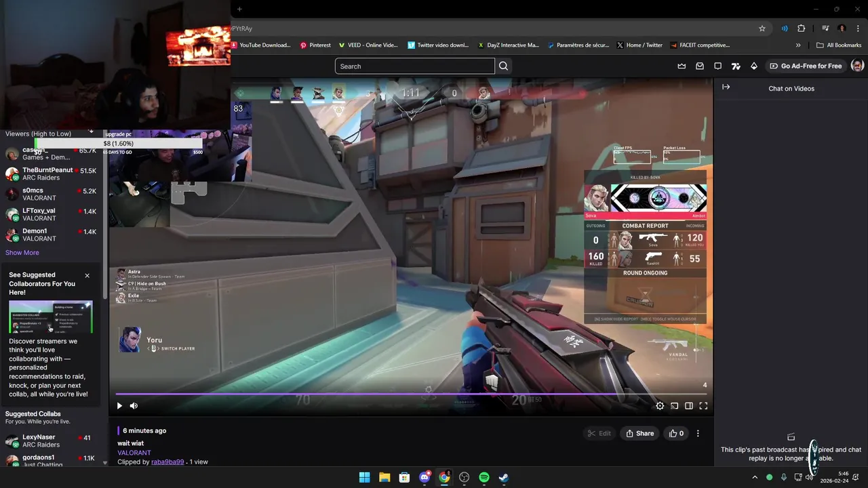The width and height of the screenshot is (868, 488).
Task: Switch player to theatre mode
Action: pyautogui.click(x=689, y=406)
